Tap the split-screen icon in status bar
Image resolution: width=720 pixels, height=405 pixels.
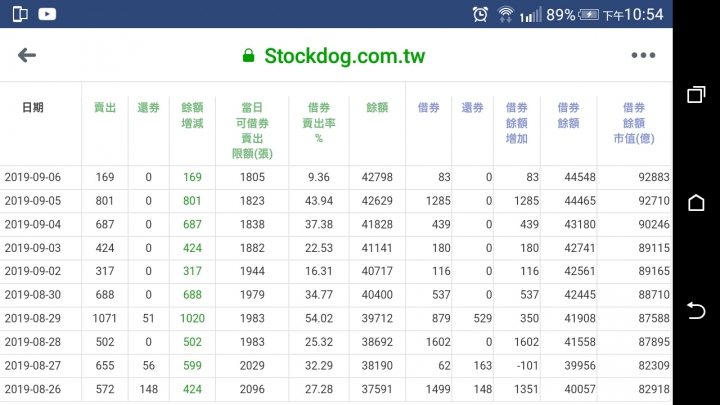click(x=20, y=14)
